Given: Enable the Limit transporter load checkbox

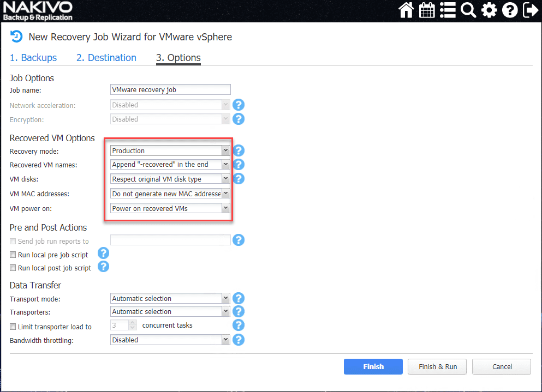Looking at the screenshot, I should click(12, 327).
